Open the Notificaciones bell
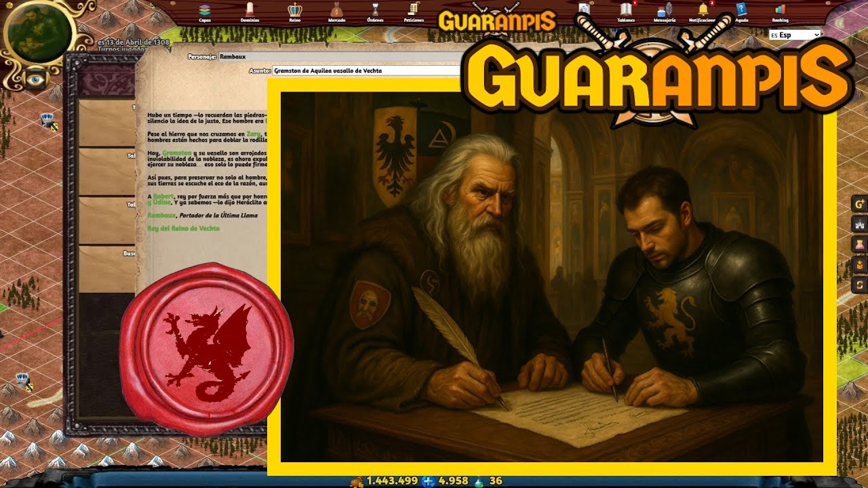Image resolution: width=868 pixels, height=488 pixels. point(703,12)
